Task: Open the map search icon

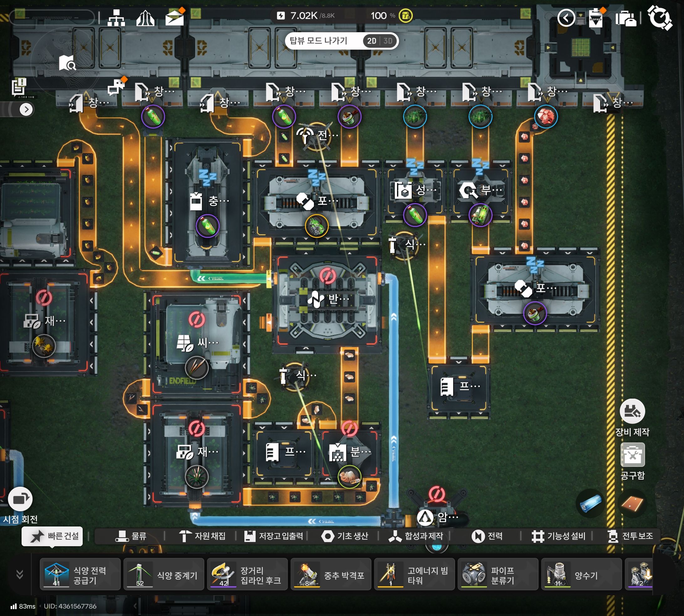Action: coord(67,63)
